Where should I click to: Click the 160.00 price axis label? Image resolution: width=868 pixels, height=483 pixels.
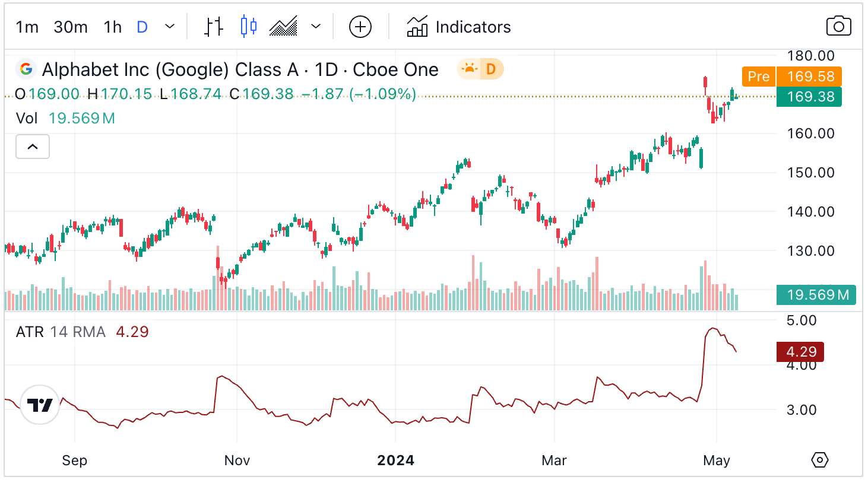click(x=810, y=134)
